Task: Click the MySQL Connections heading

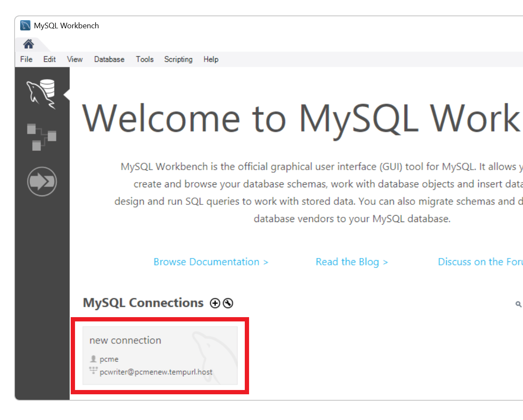Action: 143,303
